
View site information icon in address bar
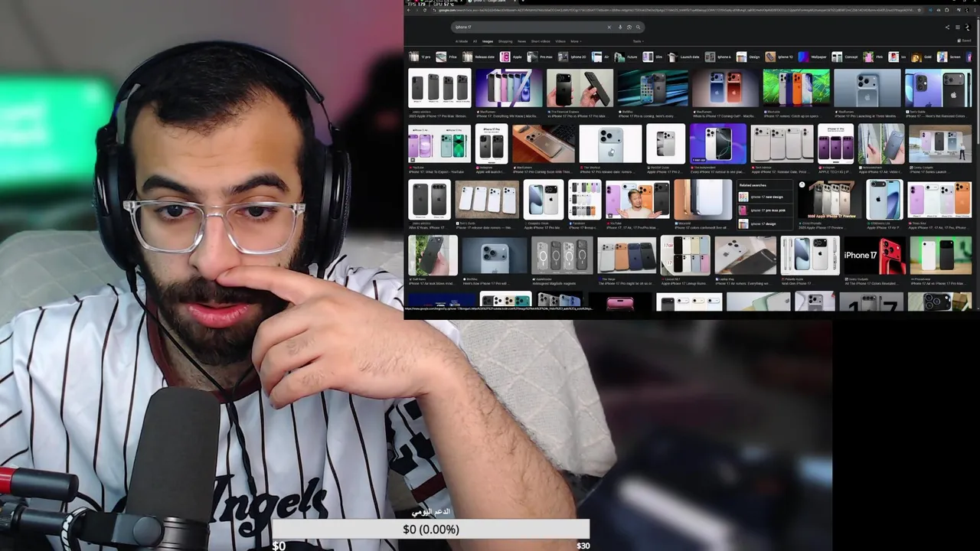tap(434, 10)
